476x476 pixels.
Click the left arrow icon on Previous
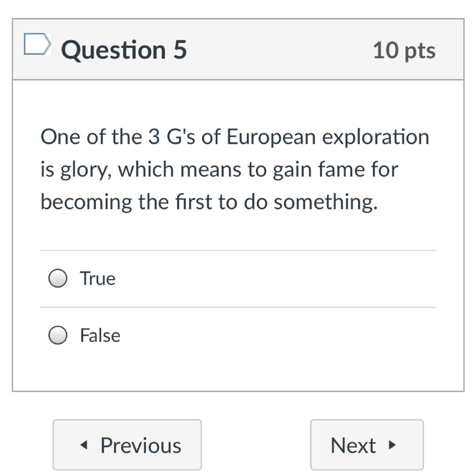(83, 445)
